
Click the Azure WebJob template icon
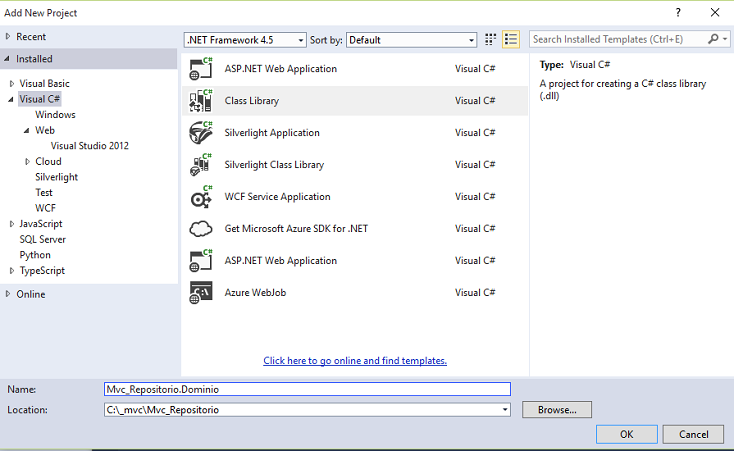pos(201,293)
